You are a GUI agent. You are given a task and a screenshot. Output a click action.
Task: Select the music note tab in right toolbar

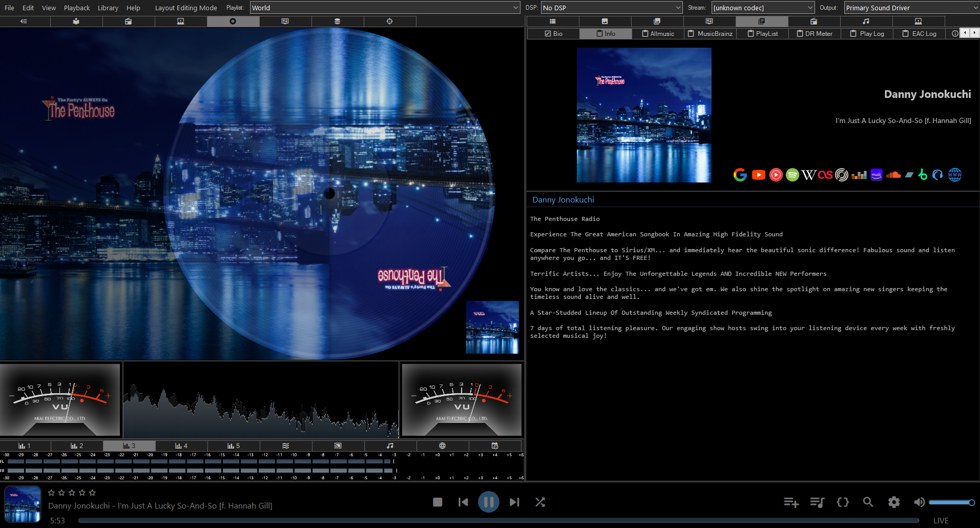[866, 22]
